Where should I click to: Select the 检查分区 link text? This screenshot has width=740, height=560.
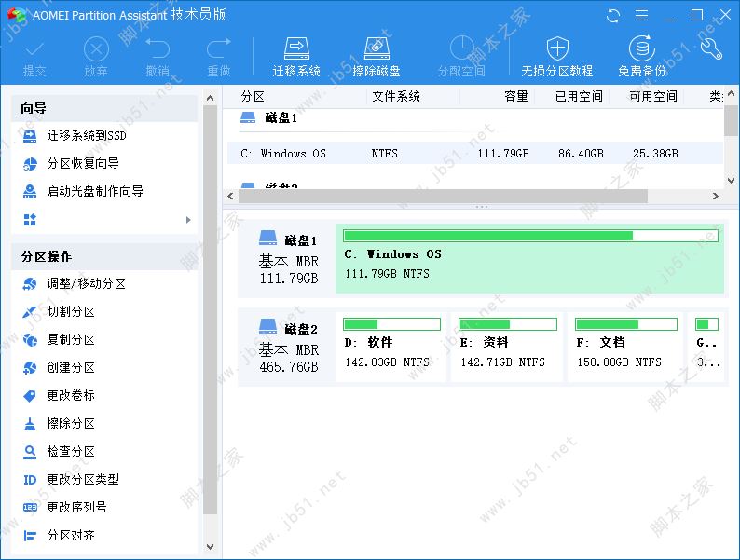click(x=71, y=452)
